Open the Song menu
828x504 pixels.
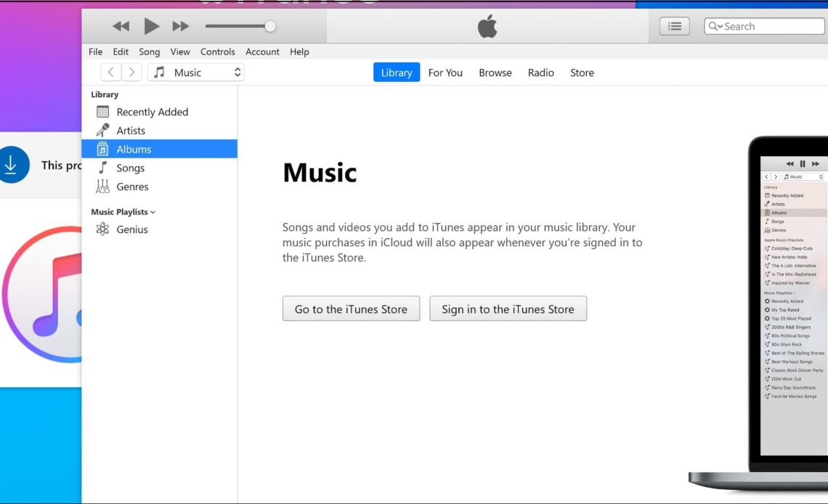[x=149, y=52]
